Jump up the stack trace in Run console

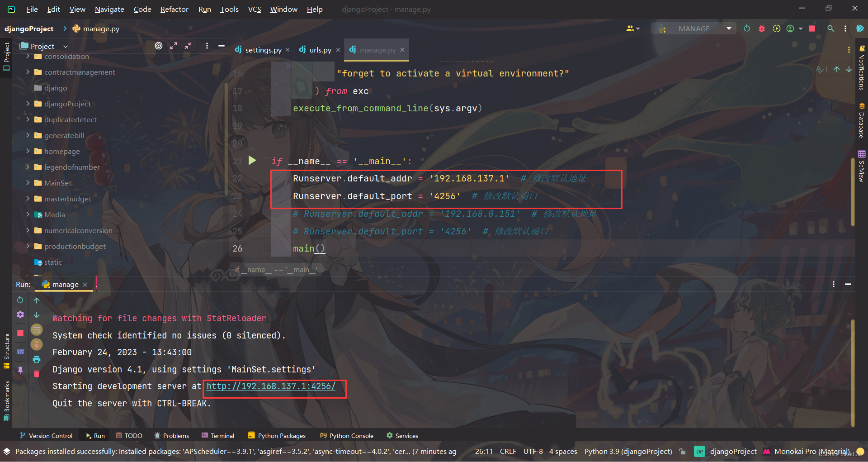(37, 300)
